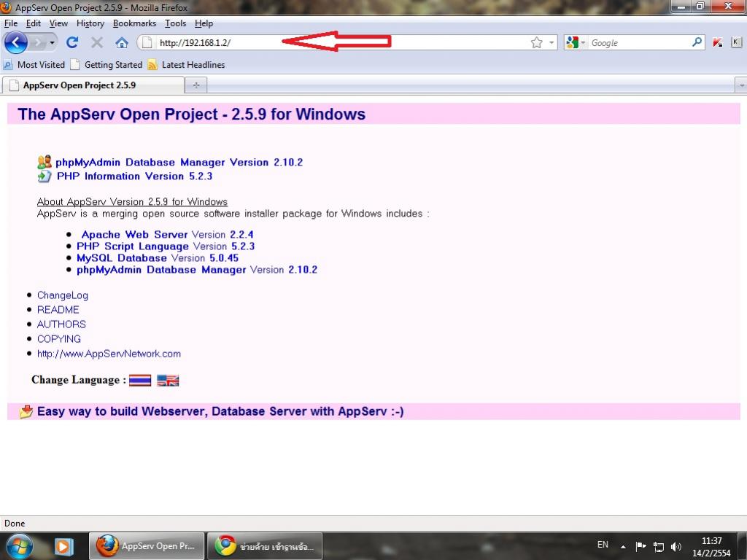
Task: Open the Help menu
Action: click(204, 23)
